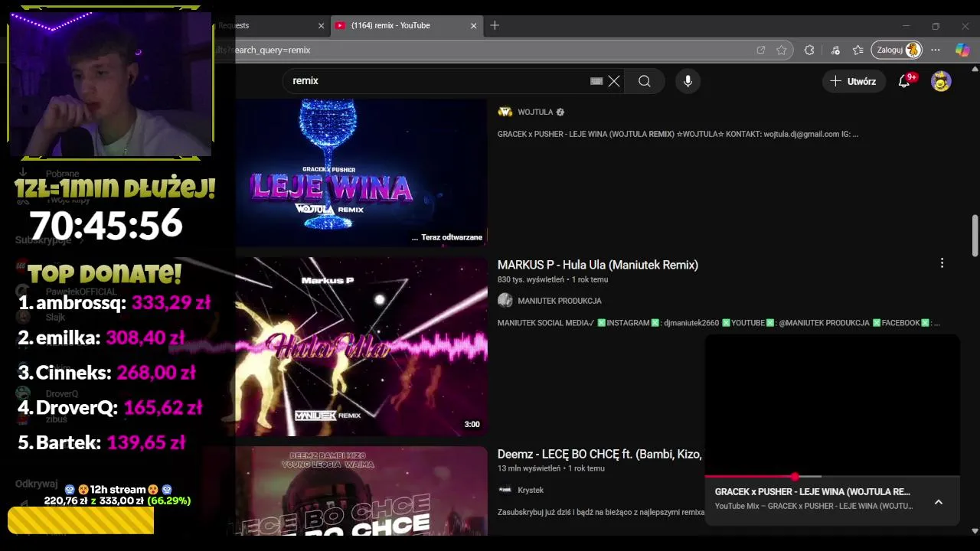Viewport: 980px width, 551px height.
Task: Click the WOJTULA channel avatar
Action: [505, 112]
